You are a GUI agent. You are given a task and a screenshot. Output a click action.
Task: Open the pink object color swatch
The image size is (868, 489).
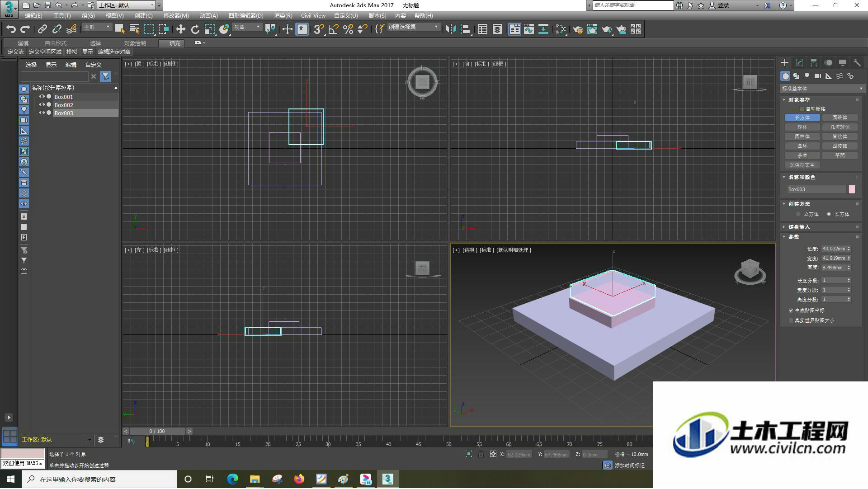852,189
